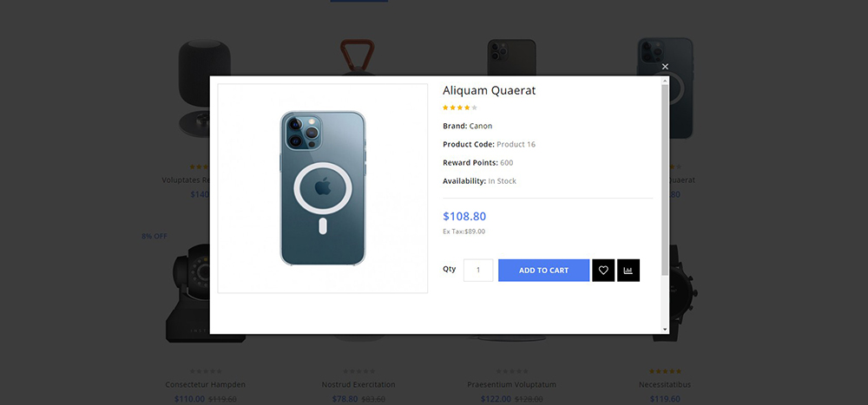Close the quick view popup

click(x=665, y=67)
